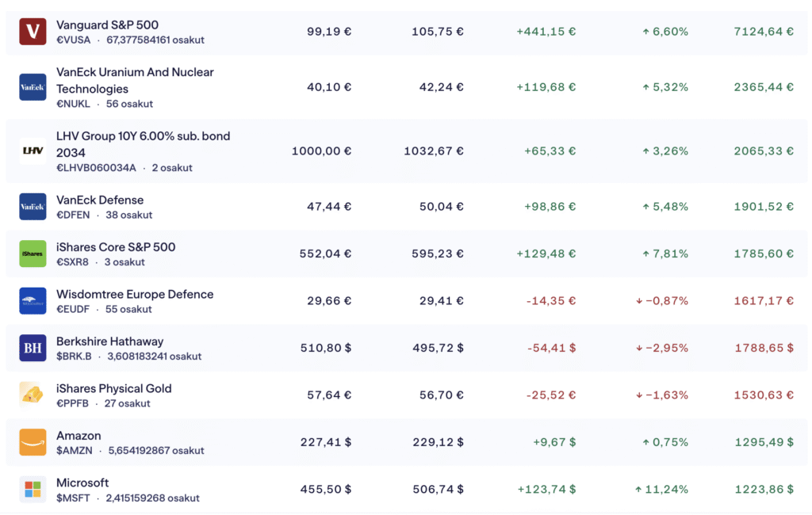Viewport: 812px width, 515px height.
Task: Click VanEck Defense total value 1901,52 €
Action: point(764,207)
